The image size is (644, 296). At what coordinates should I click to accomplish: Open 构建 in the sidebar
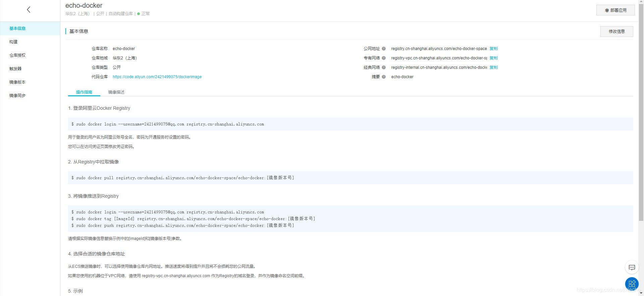pos(30,42)
